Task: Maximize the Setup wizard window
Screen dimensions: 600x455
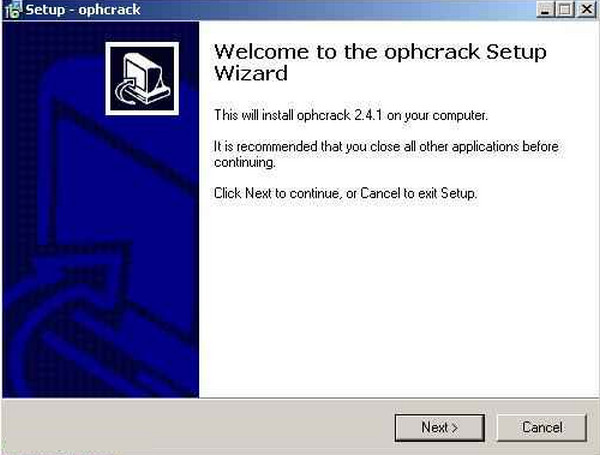Action: (565, 9)
